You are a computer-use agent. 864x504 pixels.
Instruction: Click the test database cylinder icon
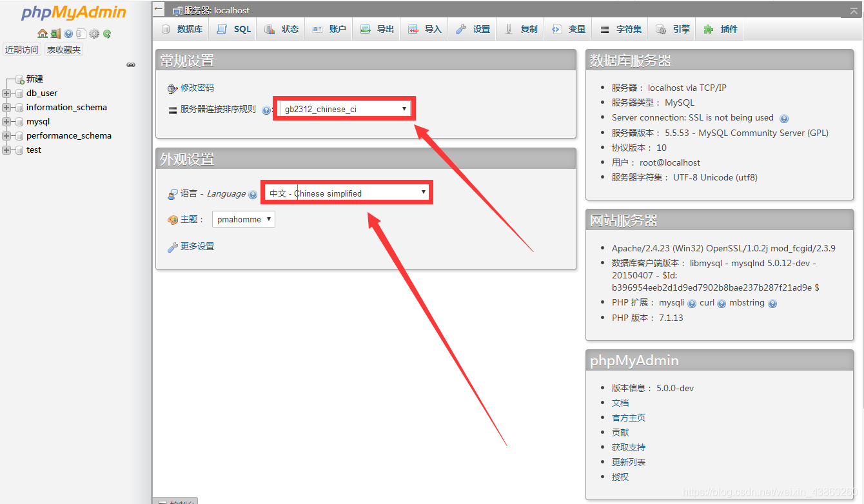[20, 150]
